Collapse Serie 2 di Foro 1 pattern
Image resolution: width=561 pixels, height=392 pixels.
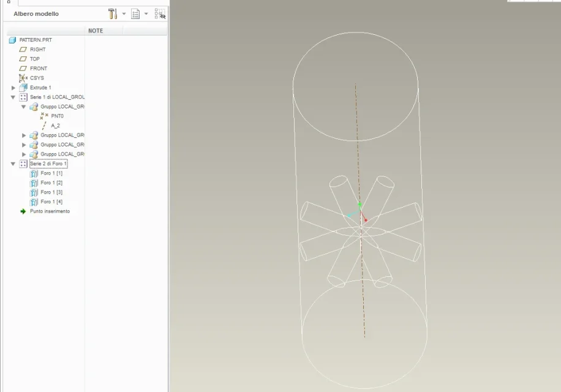point(13,164)
